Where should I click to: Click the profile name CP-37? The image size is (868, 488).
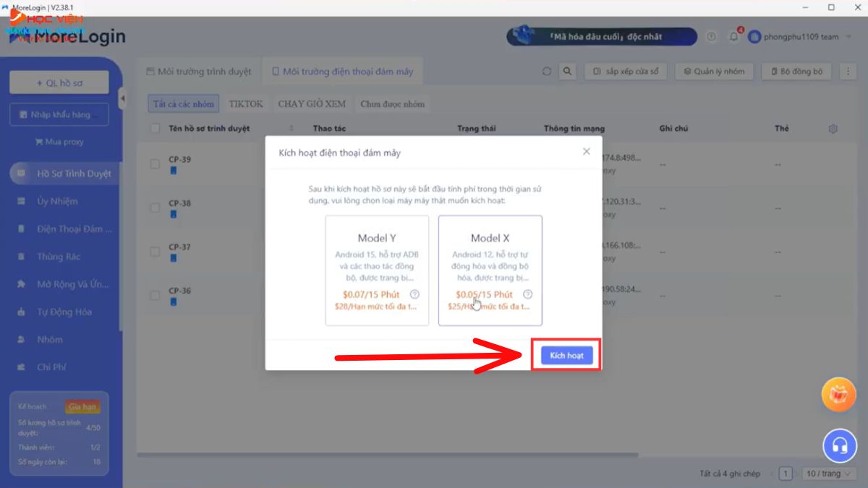click(x=180, y=247)
